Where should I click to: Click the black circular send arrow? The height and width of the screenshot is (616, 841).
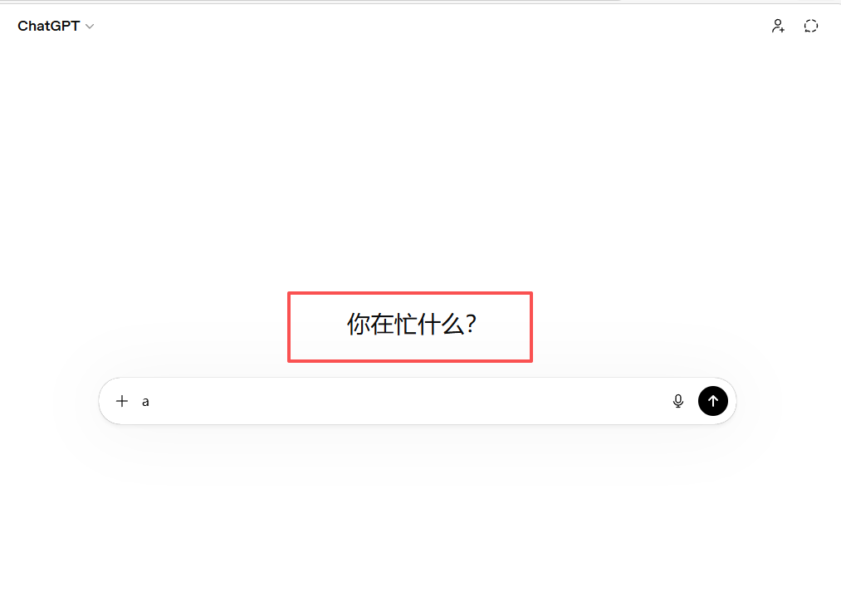point(713,401)
